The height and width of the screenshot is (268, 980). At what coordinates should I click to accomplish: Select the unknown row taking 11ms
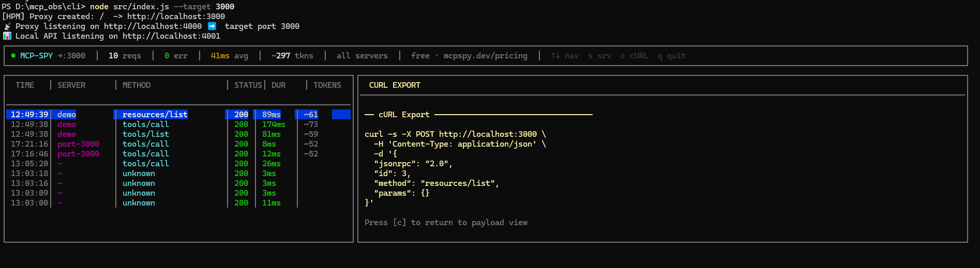coord(178,203)
